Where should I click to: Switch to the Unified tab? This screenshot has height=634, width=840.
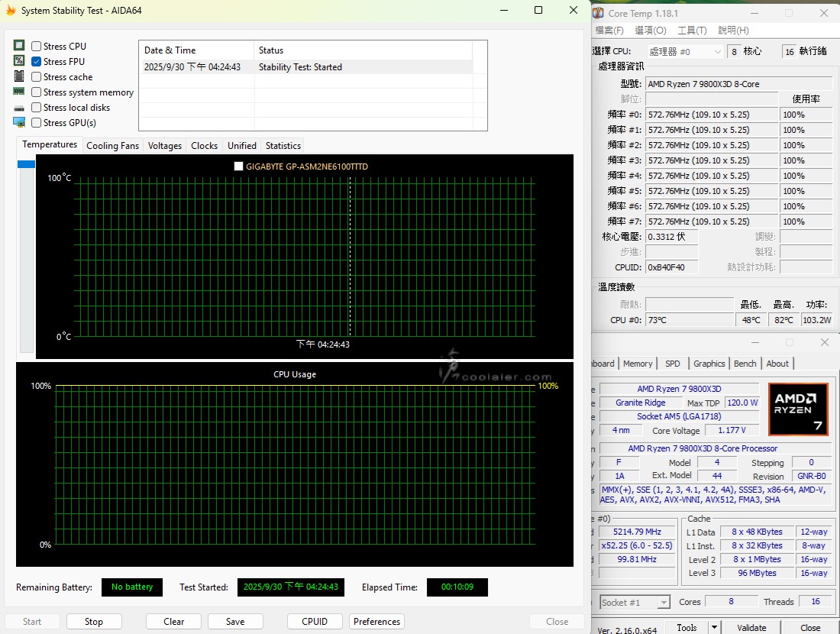click(x=242, y=146)
